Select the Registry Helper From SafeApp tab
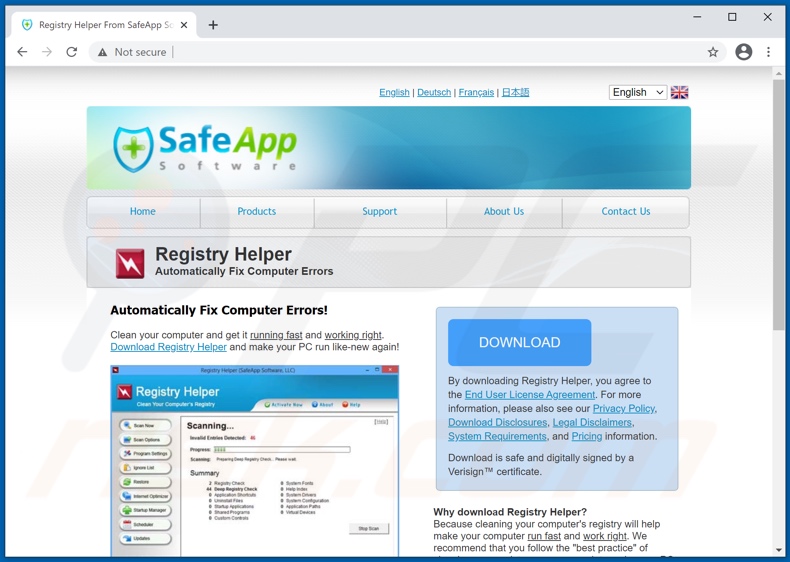The width and height of the screenshot is (790, 562). (104, 25)
